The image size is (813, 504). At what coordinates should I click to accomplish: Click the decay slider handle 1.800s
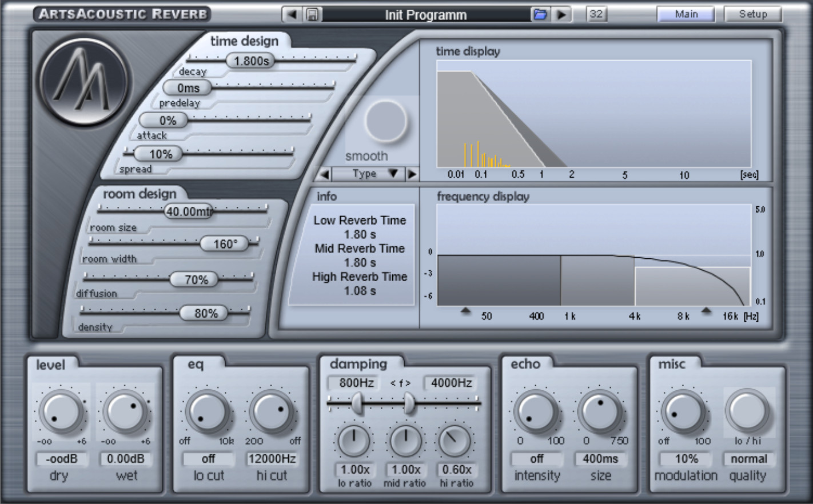pyautogui.click(x=250, y=61)
